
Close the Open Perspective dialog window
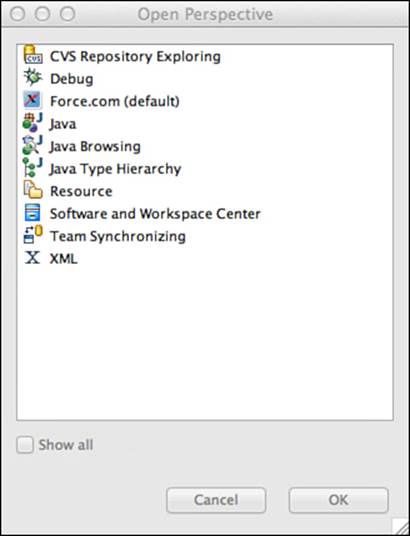(17, 14)
